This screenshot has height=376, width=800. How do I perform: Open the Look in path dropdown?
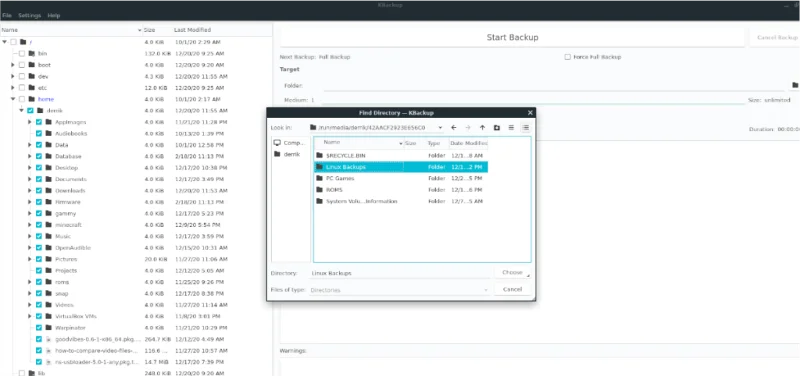[x=439, y=128]
